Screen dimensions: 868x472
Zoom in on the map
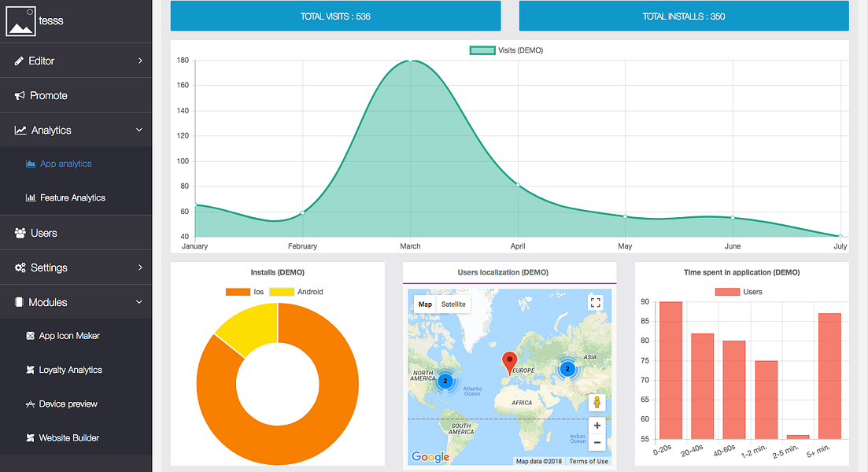(597, 426)
